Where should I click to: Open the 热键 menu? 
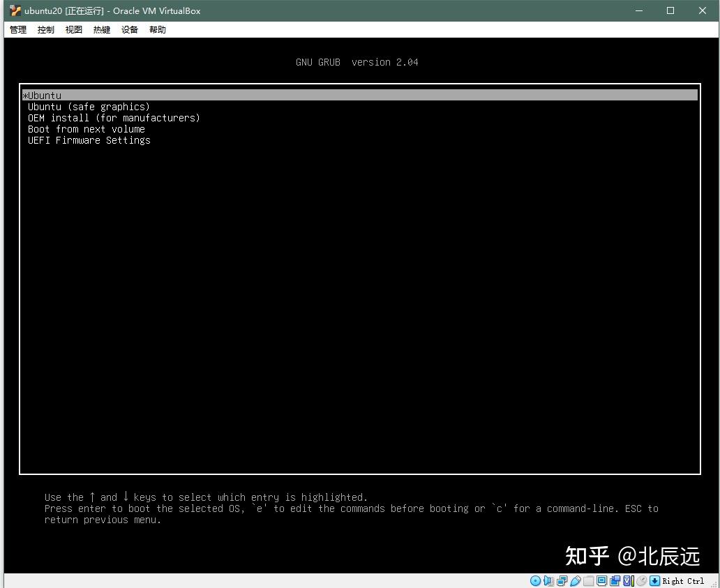click(x=102, y=30)
